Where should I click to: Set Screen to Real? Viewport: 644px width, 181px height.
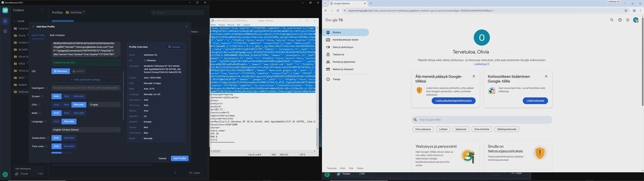66,97
